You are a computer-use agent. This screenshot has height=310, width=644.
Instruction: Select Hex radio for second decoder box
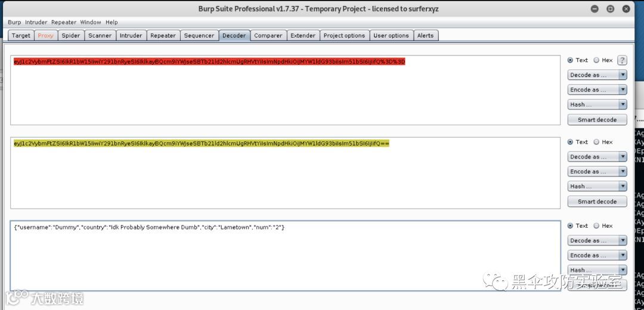pyautogui.click(x=596, y=142)
